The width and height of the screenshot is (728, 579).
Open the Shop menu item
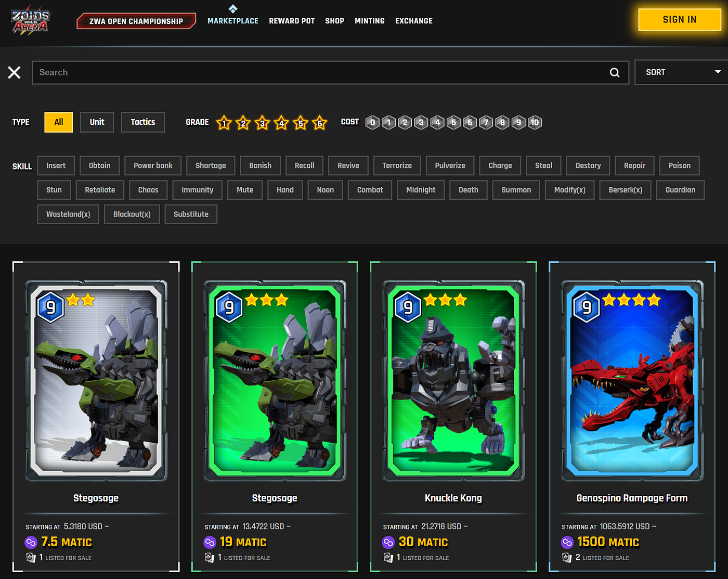tap(334, 21)
